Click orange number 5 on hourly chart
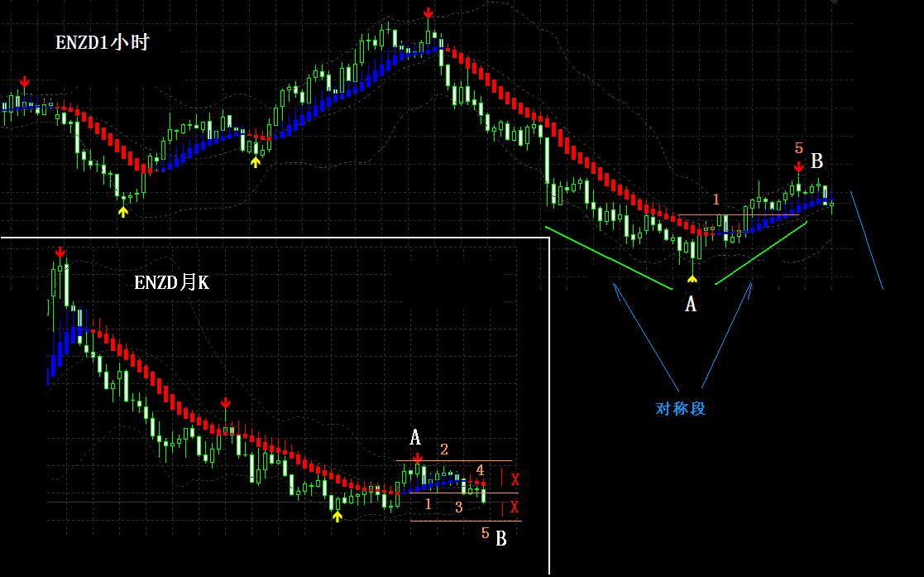 pyautogui.click(x=798, y=148)
